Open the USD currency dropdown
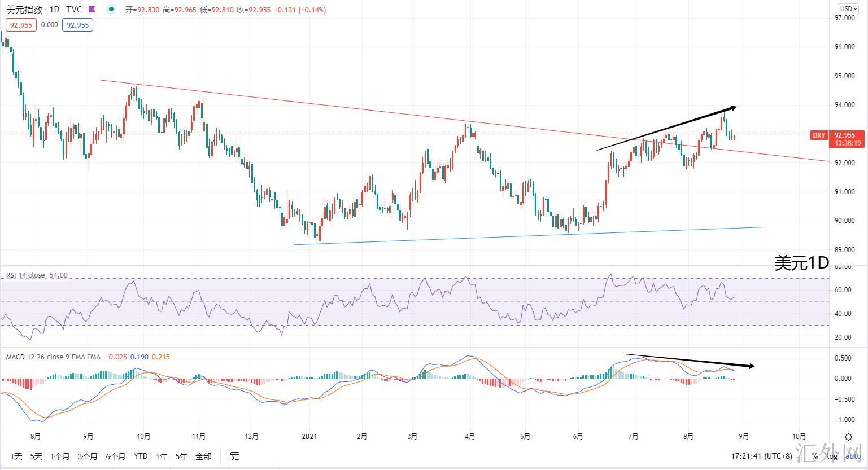This screenshot has width=868, height=470. (x=846, y=8)
